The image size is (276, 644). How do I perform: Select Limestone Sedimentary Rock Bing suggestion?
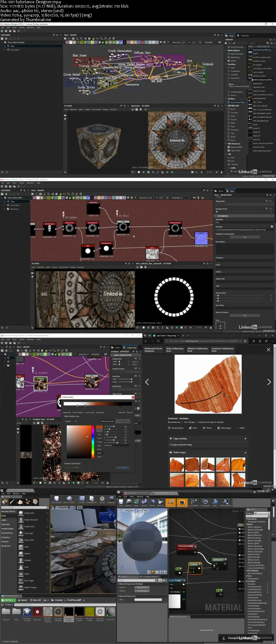pyautogui.click(x=222, y=350)
